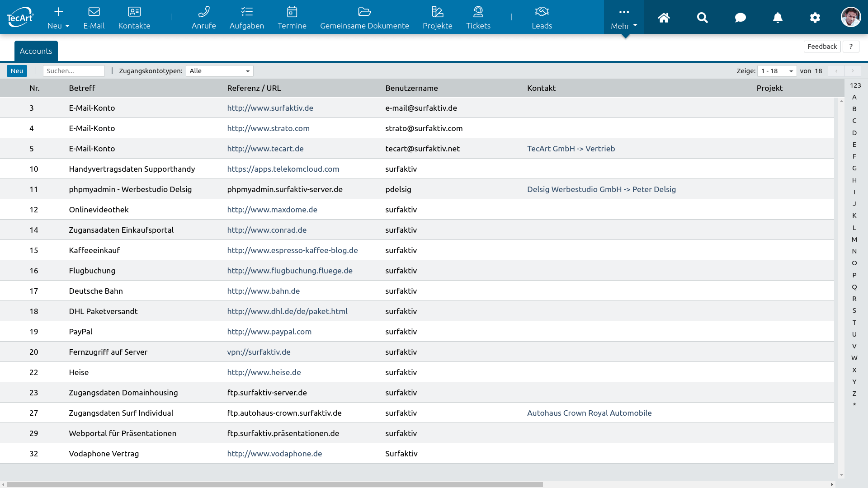This screenshot has width=868, height=488.
Task: Open the chat messages icon
Action: tap(740, 18)
